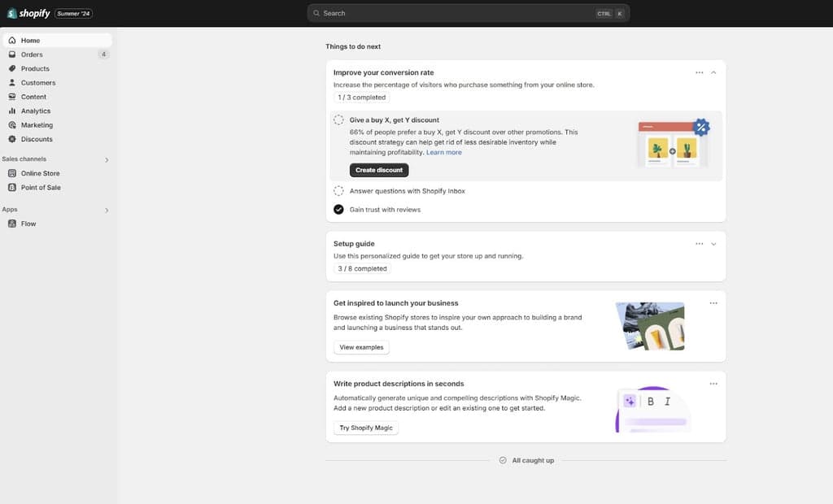
Task: Go to Products menu item label
Action: tap(35, 68)
